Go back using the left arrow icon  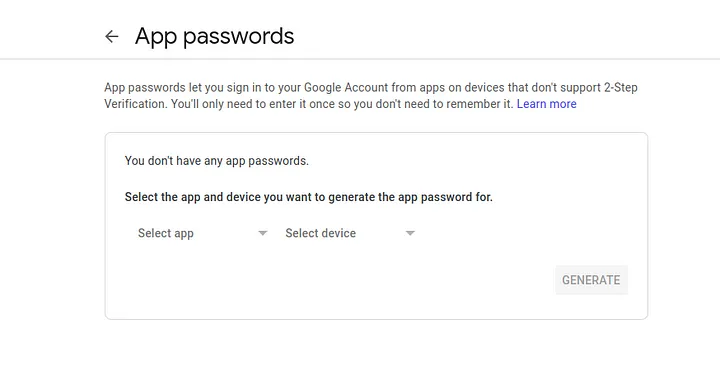point(112,36)
